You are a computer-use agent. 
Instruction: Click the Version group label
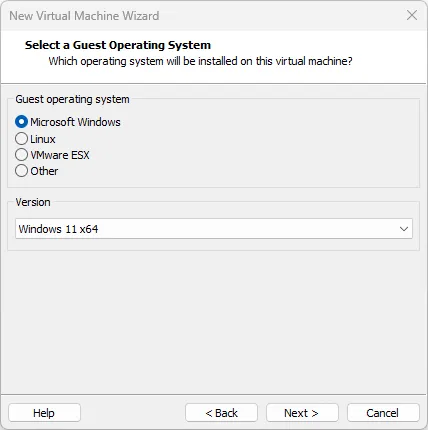33,202
